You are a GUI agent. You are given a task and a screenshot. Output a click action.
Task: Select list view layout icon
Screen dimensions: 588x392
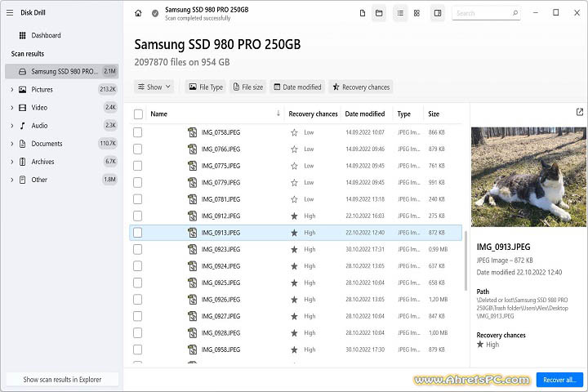[x=400, y=13]
